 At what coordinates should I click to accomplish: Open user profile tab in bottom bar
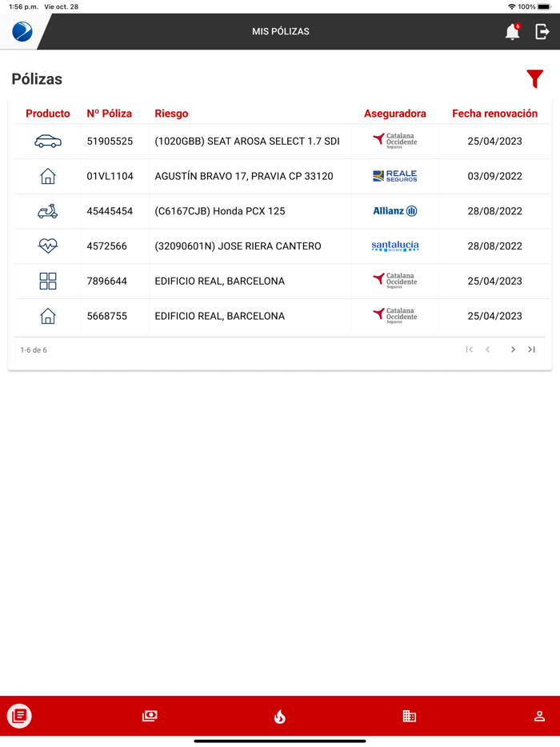539,716
